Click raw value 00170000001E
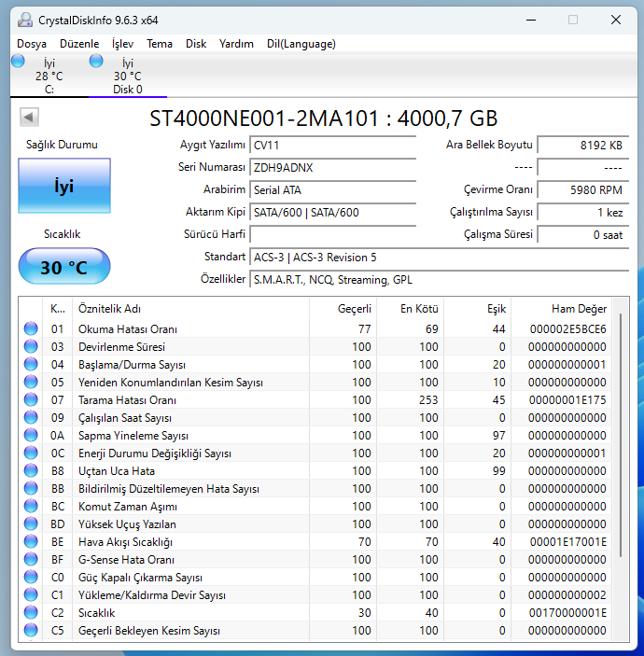Viewport: 644px width, 656px height. [x=567, y=613]
